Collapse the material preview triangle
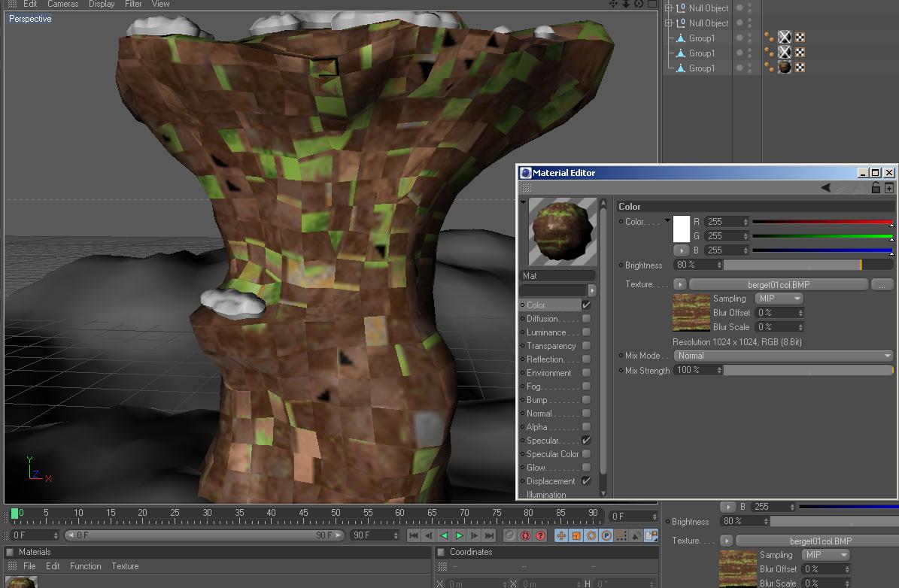Image resolution: width=899 pixels, height=588 pixels. point(523,202)
